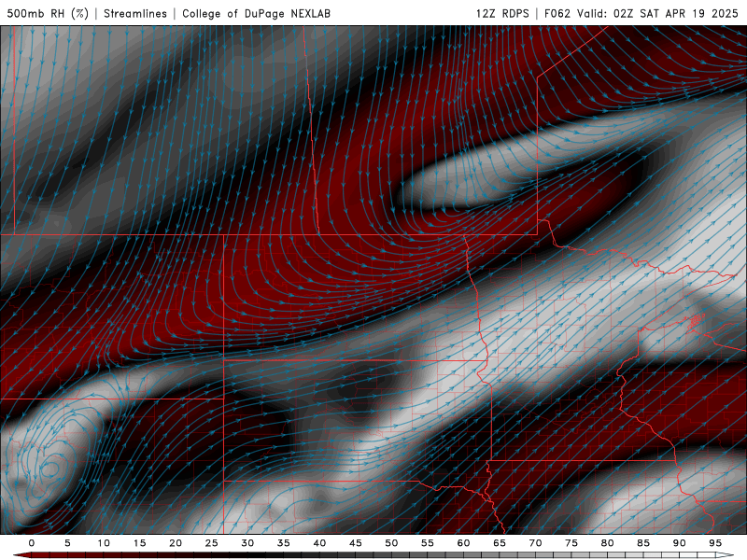Click the colorbar label "85"

pyautogui.click(x=643, y=543)
